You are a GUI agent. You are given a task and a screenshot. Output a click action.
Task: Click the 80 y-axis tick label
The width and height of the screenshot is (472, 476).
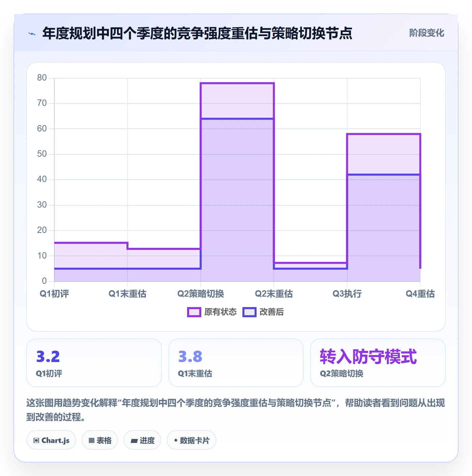[x=42, y=78]
